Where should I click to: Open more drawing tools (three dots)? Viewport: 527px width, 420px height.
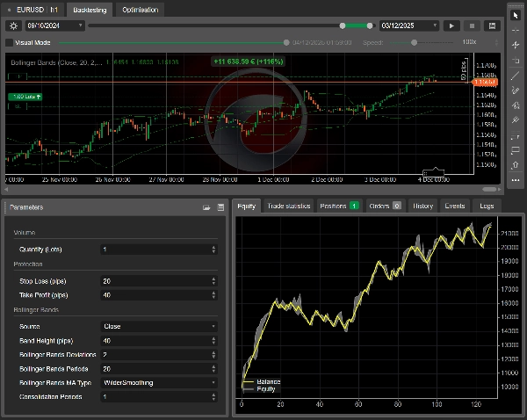click(516, 180)
